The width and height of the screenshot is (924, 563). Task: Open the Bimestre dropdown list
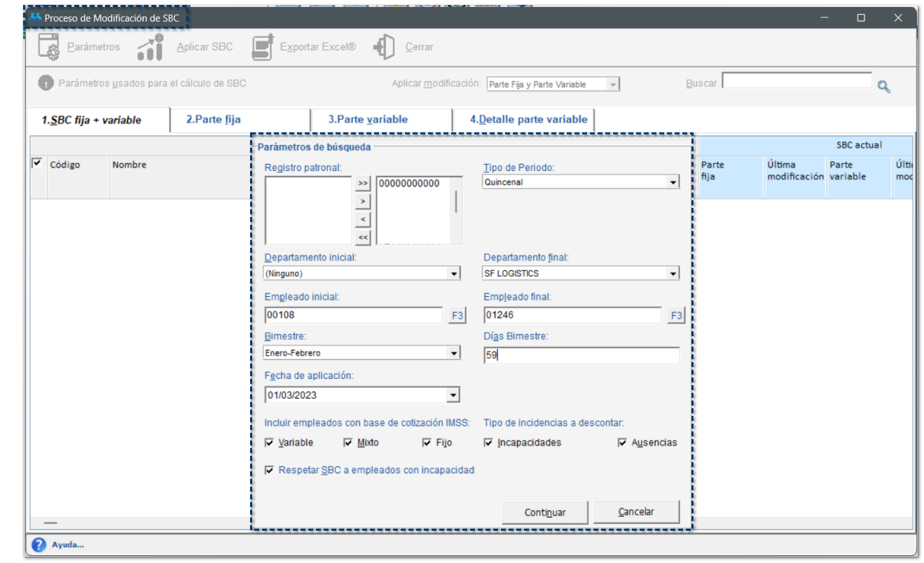(x=454, y=353)
